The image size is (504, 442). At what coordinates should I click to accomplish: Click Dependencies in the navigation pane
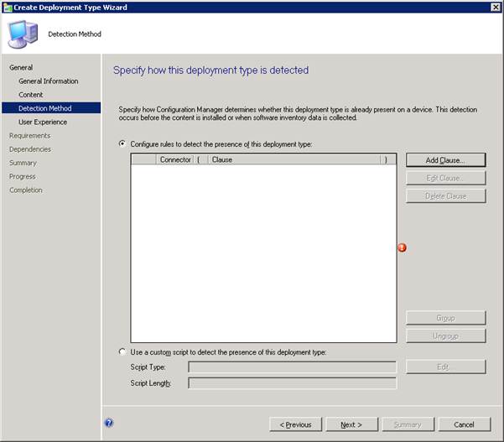pos(30,149)
